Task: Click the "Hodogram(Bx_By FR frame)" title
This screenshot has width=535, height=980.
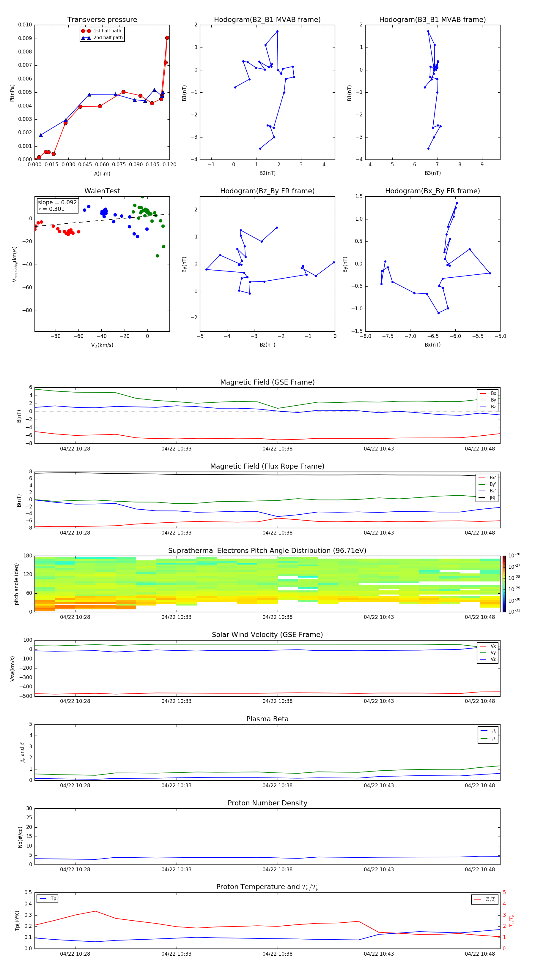Action: pos(432,191)
